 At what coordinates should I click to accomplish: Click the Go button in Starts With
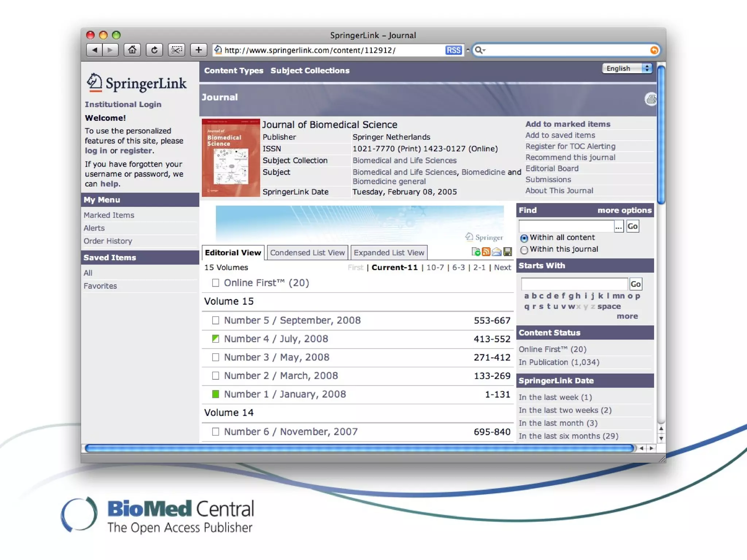tap(635, 284)
